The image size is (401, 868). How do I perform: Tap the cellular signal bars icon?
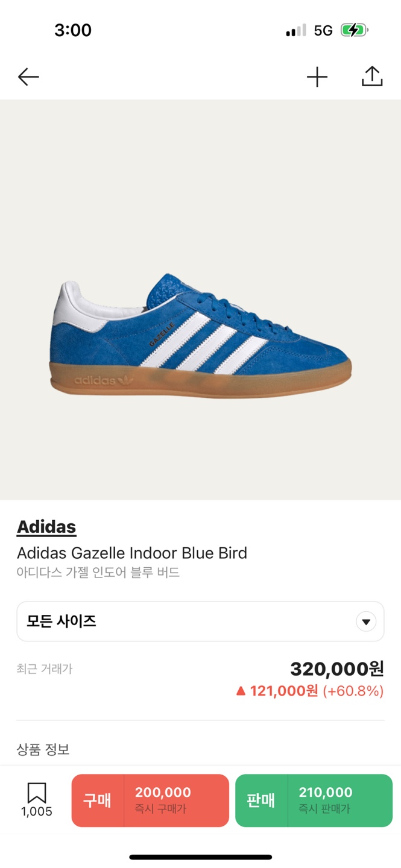pyautogui.click(x=296, y=30)
